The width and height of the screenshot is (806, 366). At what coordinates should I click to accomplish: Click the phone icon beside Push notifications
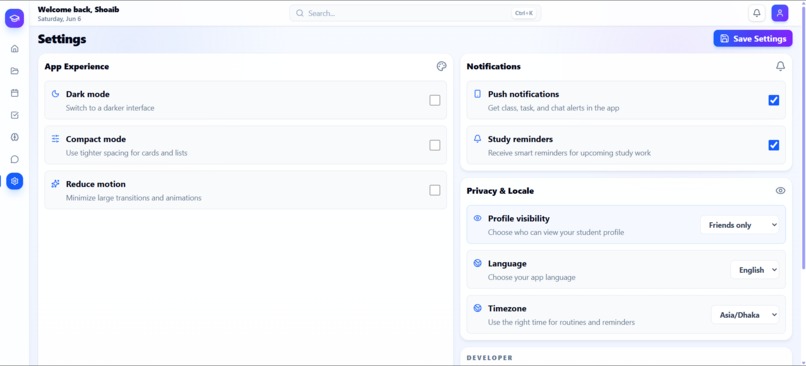[x=478, y=94]
